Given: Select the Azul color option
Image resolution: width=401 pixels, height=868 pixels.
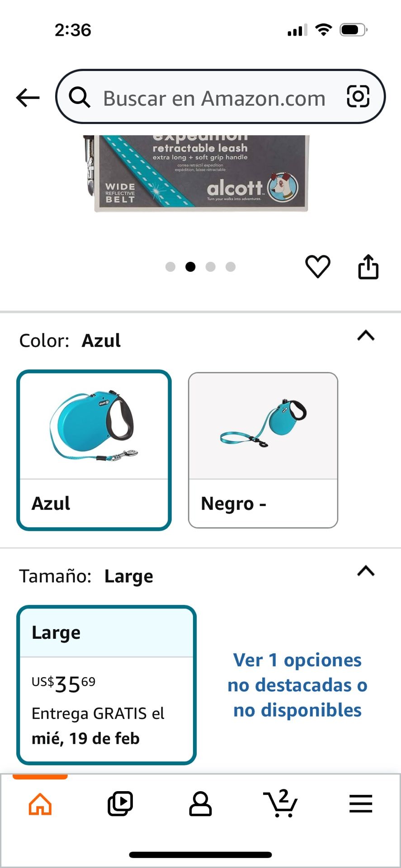Looking at the screenshot, I should pyautogui.click(x=94, y=450).
